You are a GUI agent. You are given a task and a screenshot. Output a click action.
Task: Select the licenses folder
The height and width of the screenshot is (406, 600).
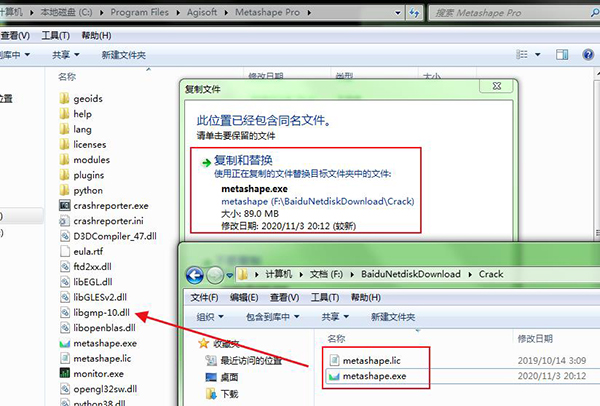click(83, 145)
